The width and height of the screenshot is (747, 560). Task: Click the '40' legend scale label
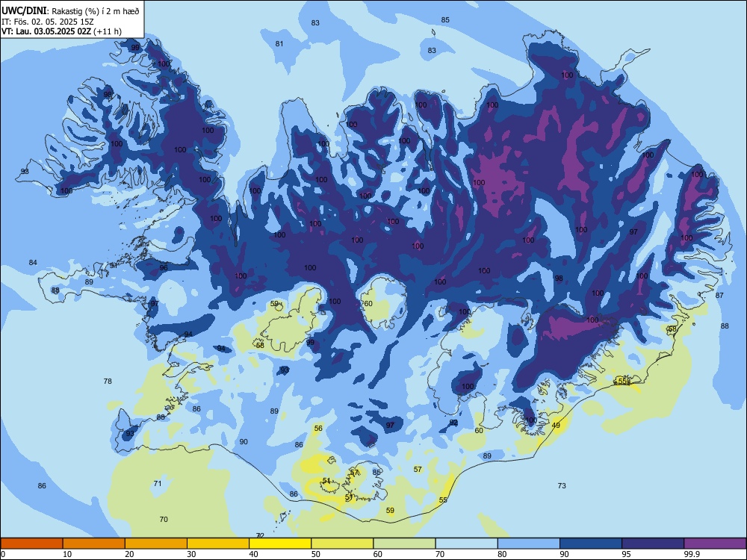coord(253,554)
